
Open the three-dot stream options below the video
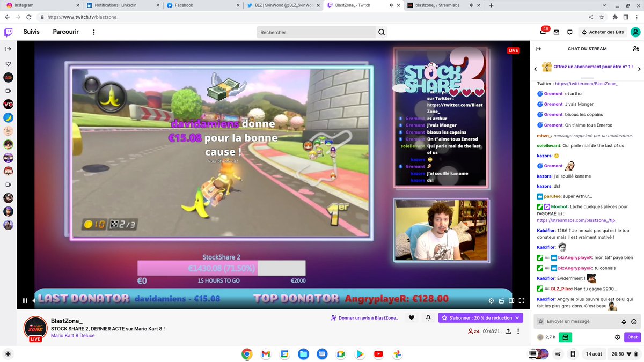click(x=518, y=331)
